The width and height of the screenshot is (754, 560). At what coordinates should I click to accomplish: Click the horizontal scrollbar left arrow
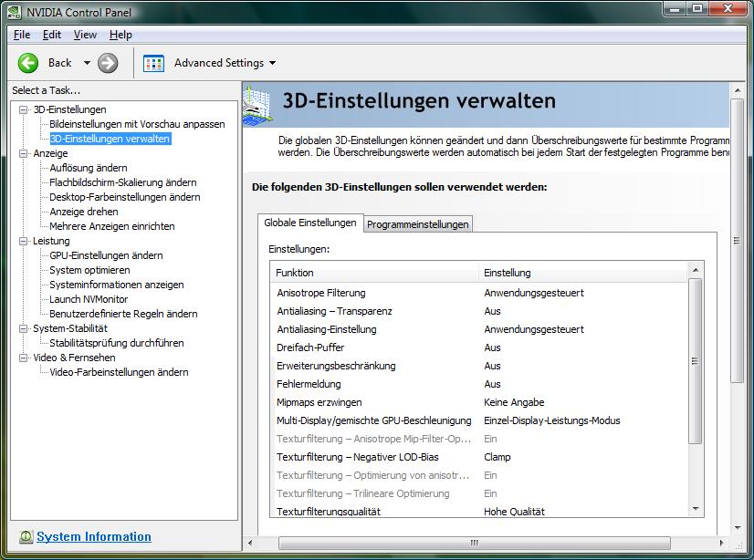(x=250, y=544)
